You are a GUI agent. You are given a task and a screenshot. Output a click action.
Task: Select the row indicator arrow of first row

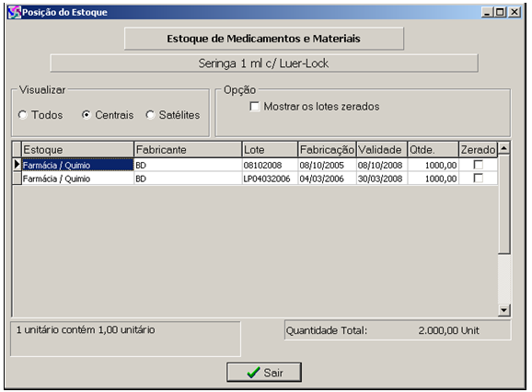pos(17,165)
